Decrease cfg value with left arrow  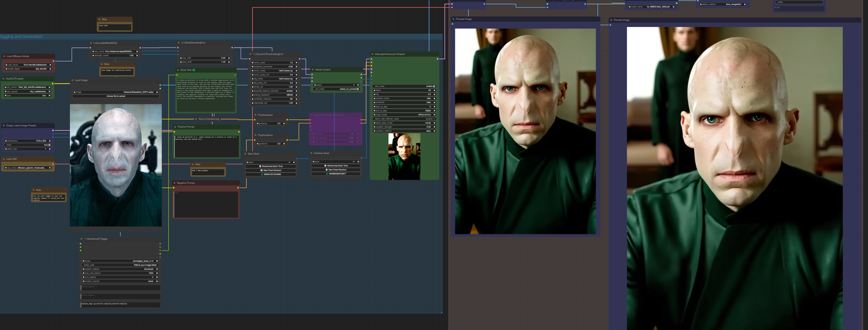pos(375,94)
